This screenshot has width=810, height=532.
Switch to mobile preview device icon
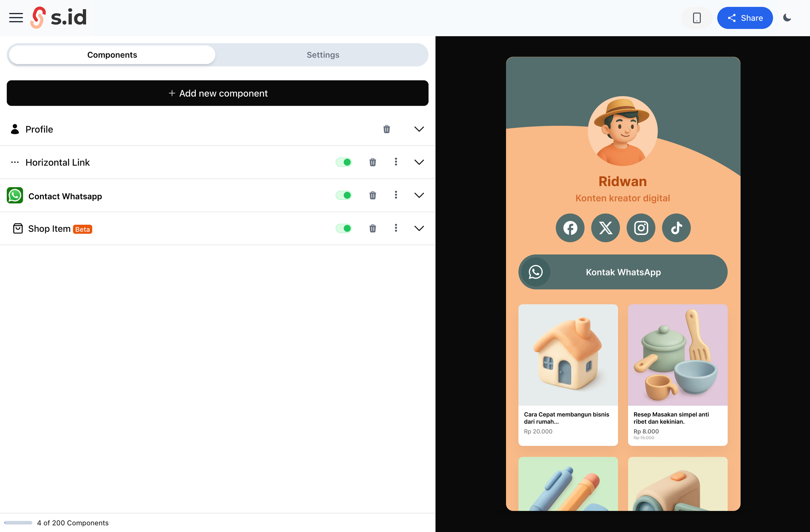[x=697, y=18]
